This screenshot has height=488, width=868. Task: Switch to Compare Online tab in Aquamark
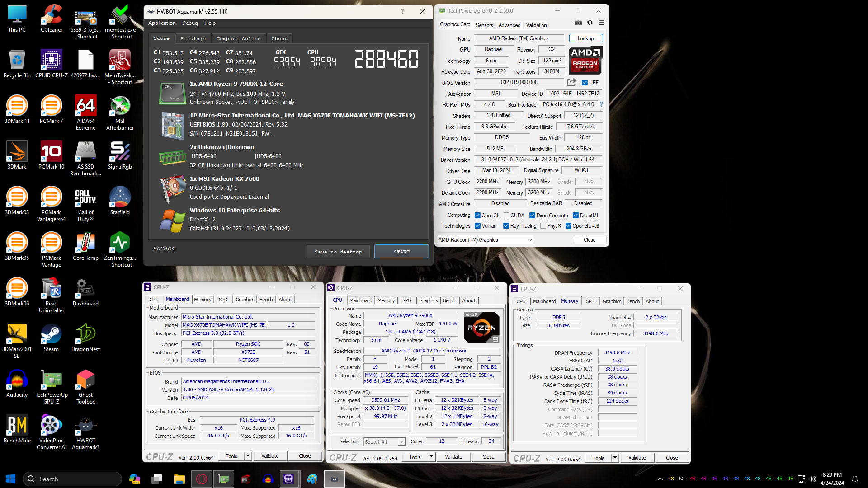[238, 39]
